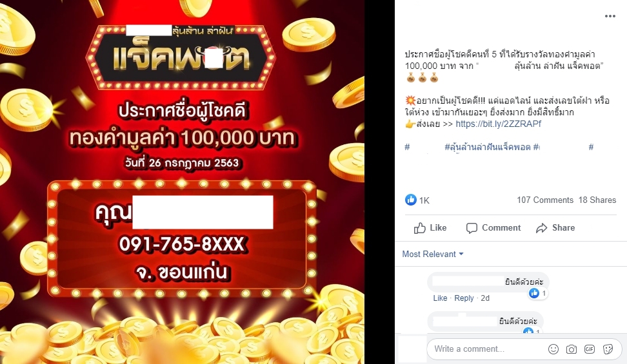Attach a photo using the camera icon
Viewport: 627px width, 364px height.
click(x=572, y=349)
